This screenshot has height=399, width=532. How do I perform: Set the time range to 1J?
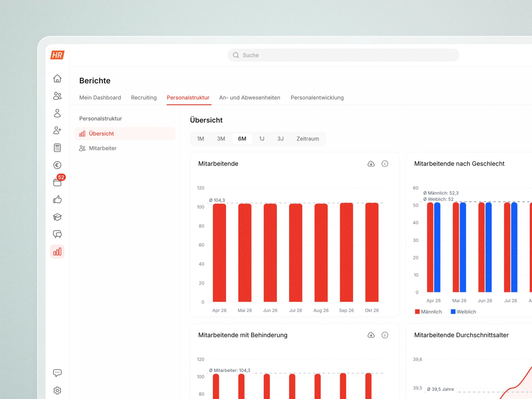coord(262,139)
